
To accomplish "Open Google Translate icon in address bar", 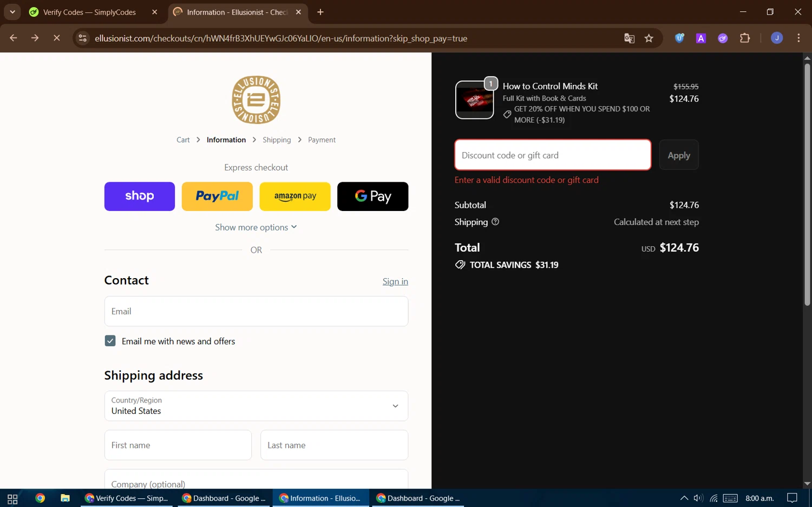I will (x=629, y=38).
